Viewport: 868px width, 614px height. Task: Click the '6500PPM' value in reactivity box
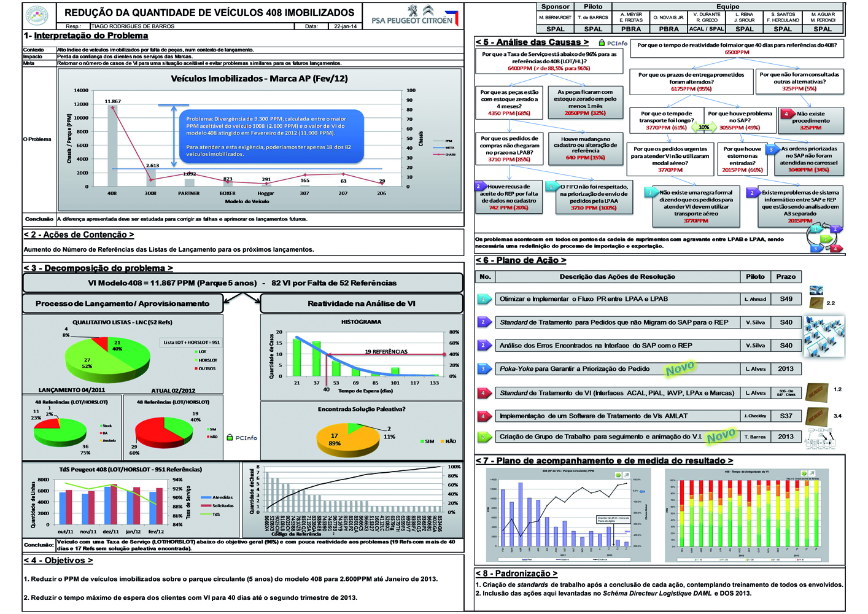pos(737,52)
